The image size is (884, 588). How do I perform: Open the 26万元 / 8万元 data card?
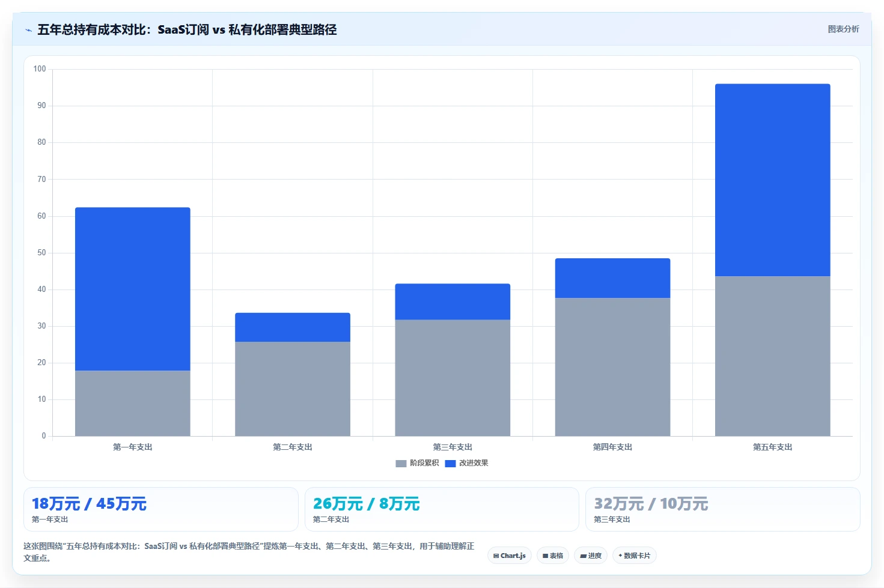pyautogui.click(x=442, y=509)
